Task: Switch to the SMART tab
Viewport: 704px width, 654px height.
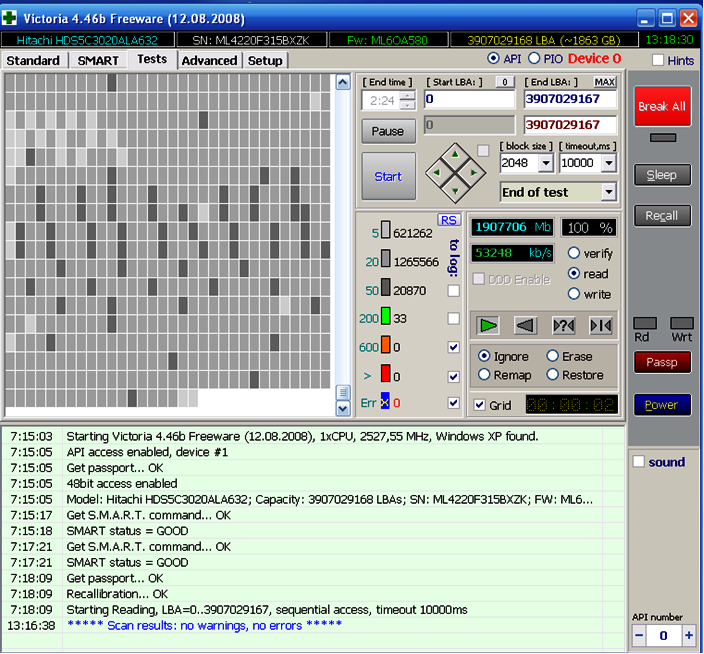Action: [x=98, y=60]
